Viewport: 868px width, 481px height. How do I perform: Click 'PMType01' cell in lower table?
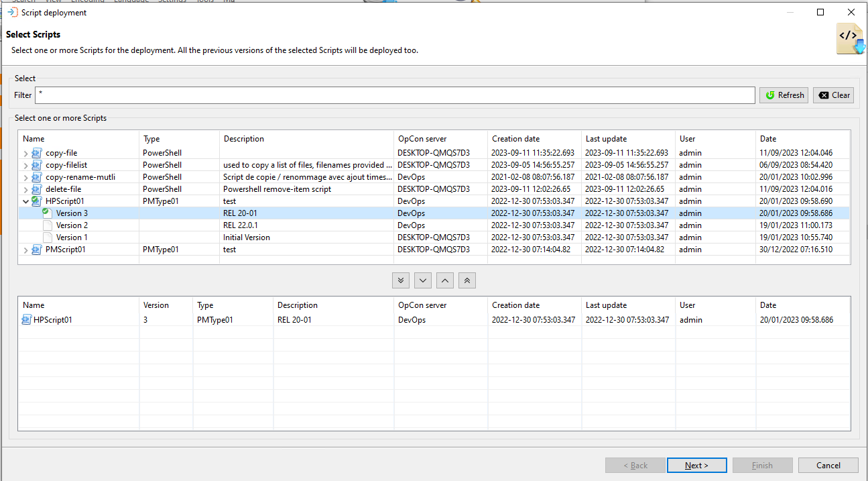pyautogui.click(x=215, y=320)
